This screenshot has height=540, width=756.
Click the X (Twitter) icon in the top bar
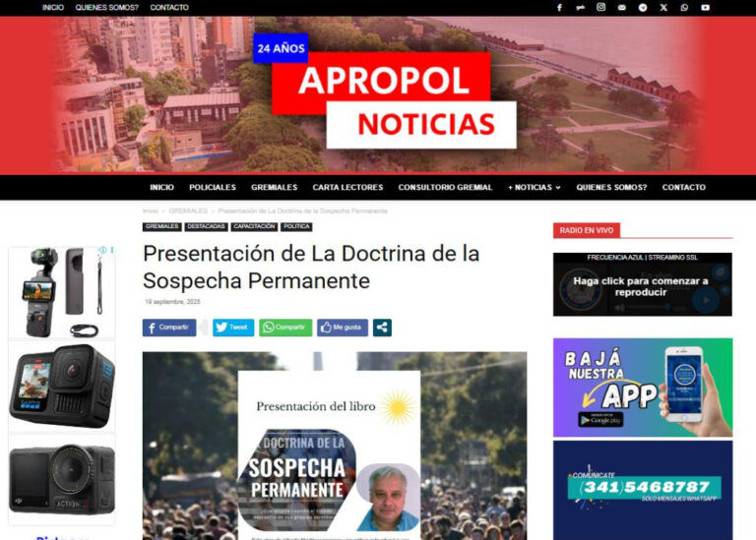tap(663, 8)
